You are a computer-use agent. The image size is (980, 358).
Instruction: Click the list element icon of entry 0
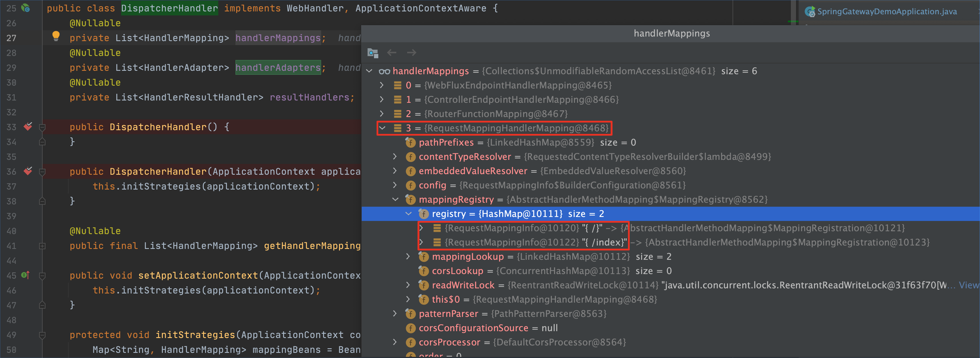click(x=397, y=85)
